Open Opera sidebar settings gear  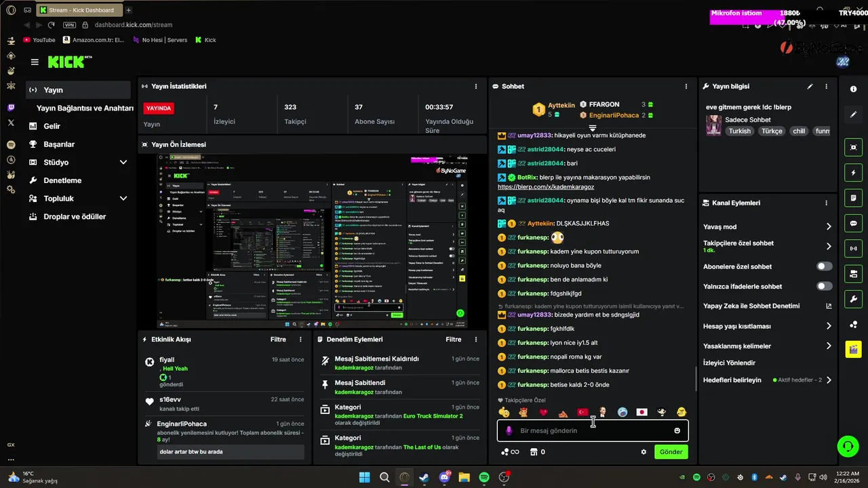(11, 190)
